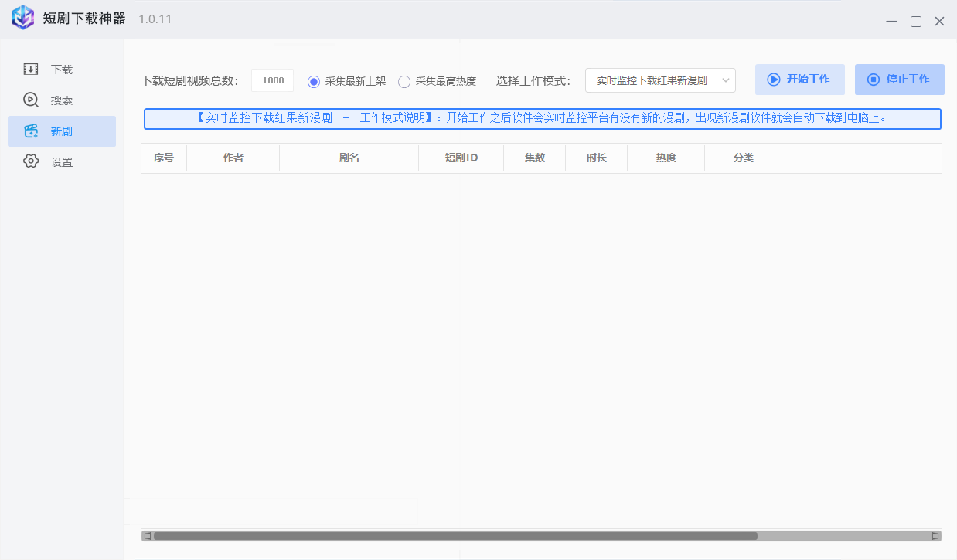This screenshot has width=957, height=560.
Task: Click the 选择工作模式 label
Action: point(533,81)
